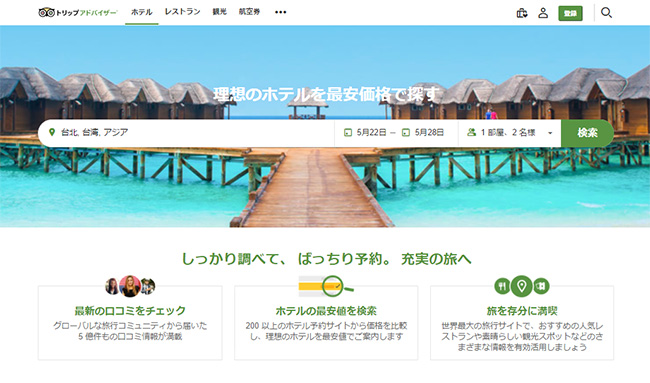Click the check-in calendar icon beside 5月22日

[348, 133]
